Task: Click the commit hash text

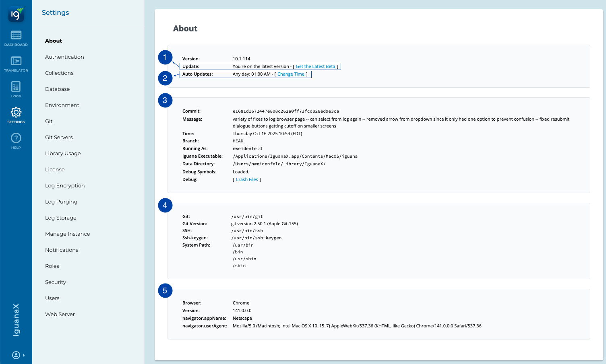Action: click(285, 111)
